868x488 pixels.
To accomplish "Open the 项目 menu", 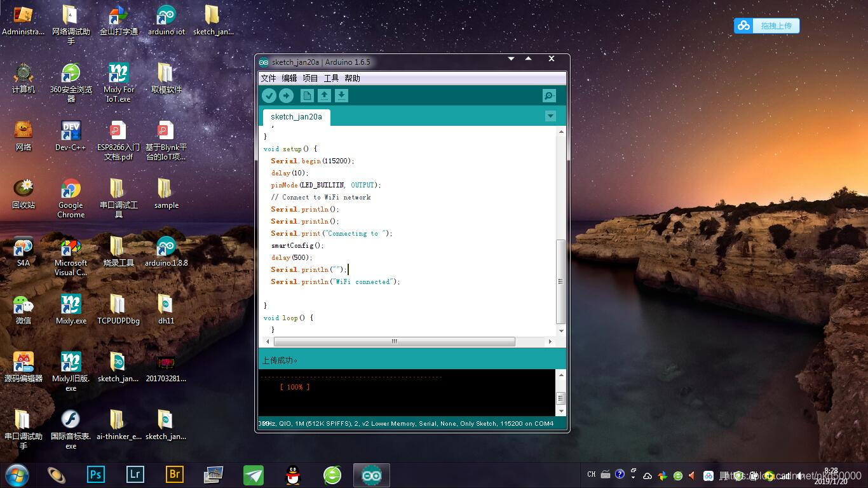I will tap(310, 78).
